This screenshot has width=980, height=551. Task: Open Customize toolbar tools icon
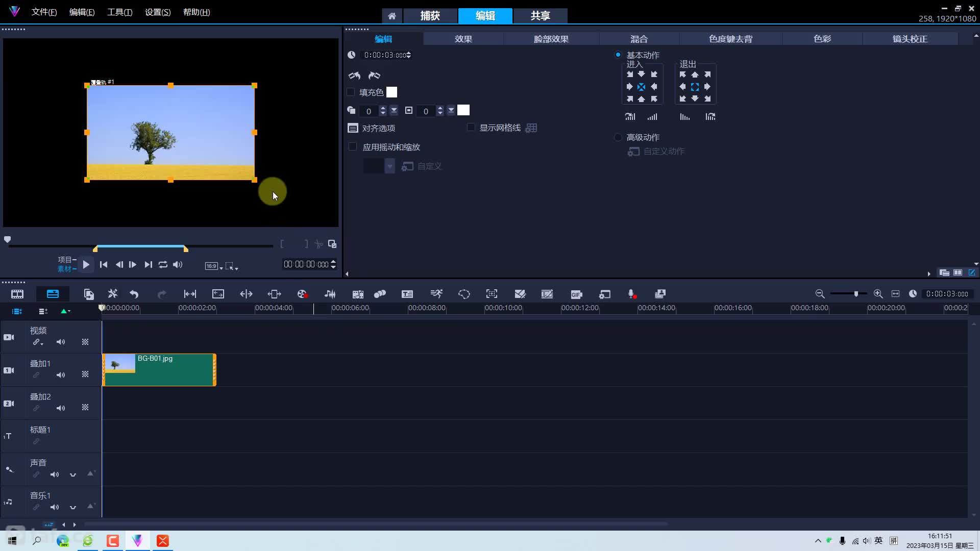[x=113, y=294]
